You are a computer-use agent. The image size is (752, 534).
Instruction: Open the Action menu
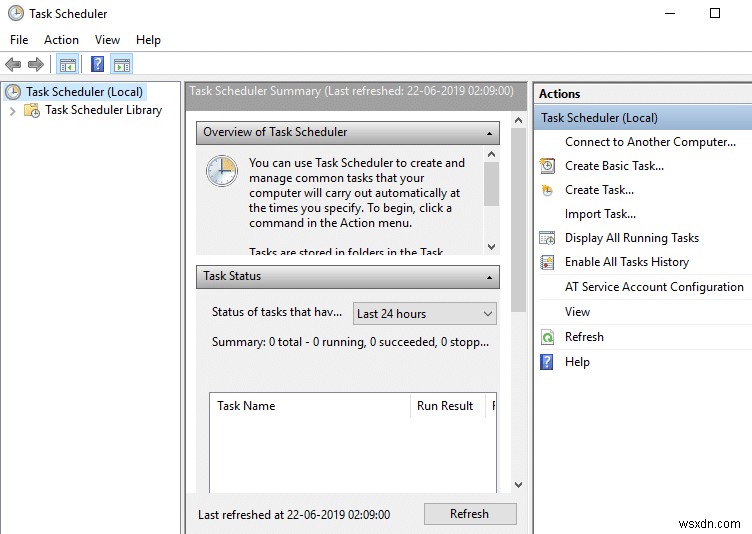(x=61, y=40)
